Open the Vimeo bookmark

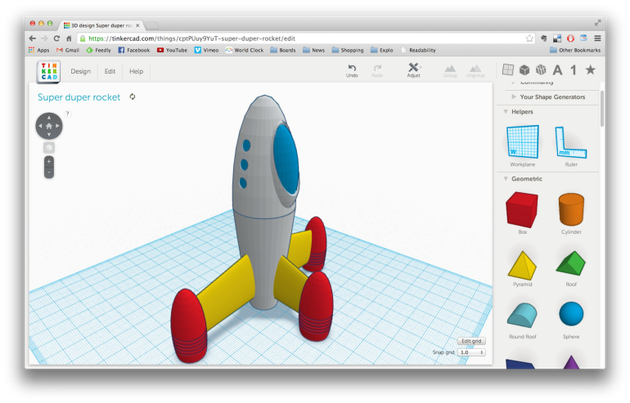[x=207, y=50]
